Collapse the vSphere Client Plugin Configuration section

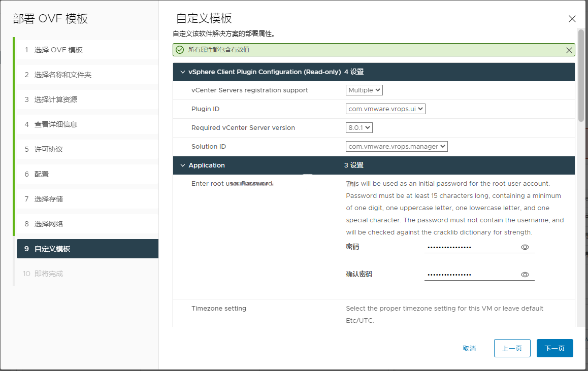tap(183, 72)
